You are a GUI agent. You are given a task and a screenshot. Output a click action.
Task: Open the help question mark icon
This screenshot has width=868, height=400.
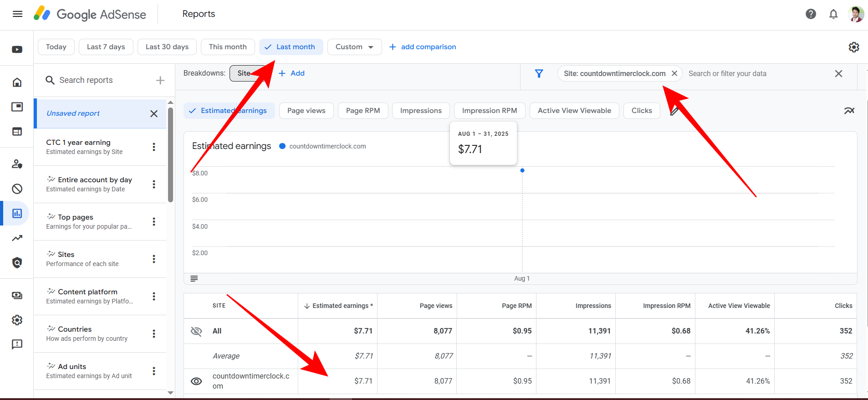click(811, 14)
